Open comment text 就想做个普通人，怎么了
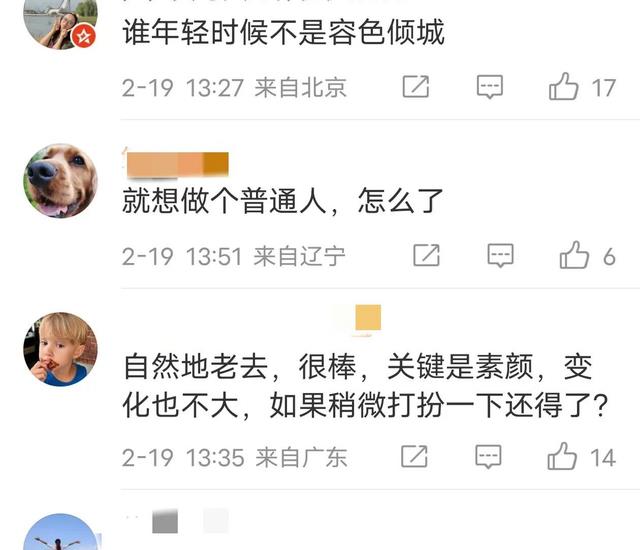Viewport: 640px width, 550px height. pyautogui.click(x=283, y=201)
